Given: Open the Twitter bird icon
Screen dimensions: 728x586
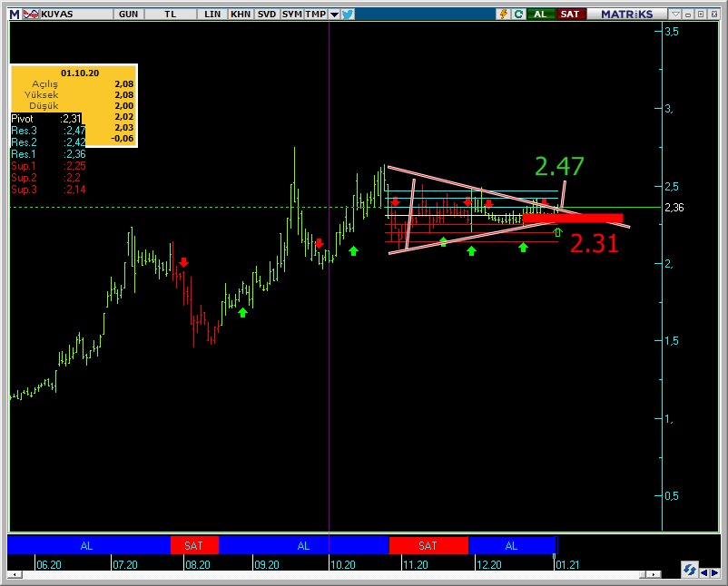Looking at the screenshot, I should coord(348,15).
